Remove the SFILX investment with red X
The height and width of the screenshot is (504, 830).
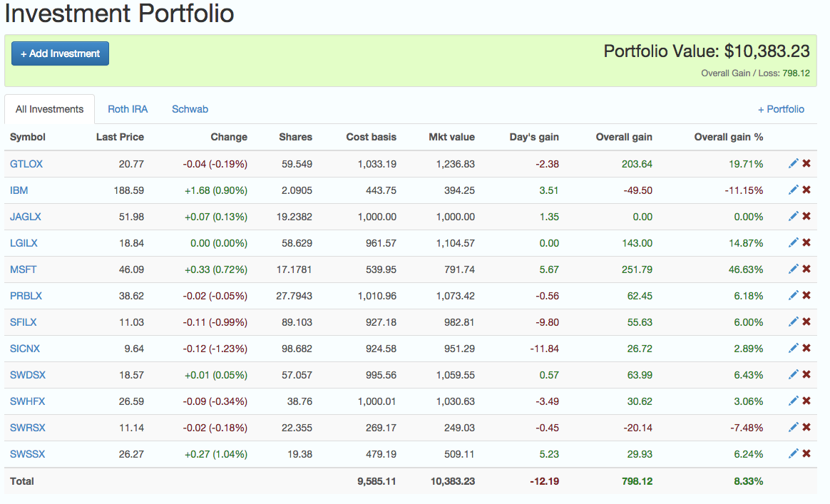806,322
